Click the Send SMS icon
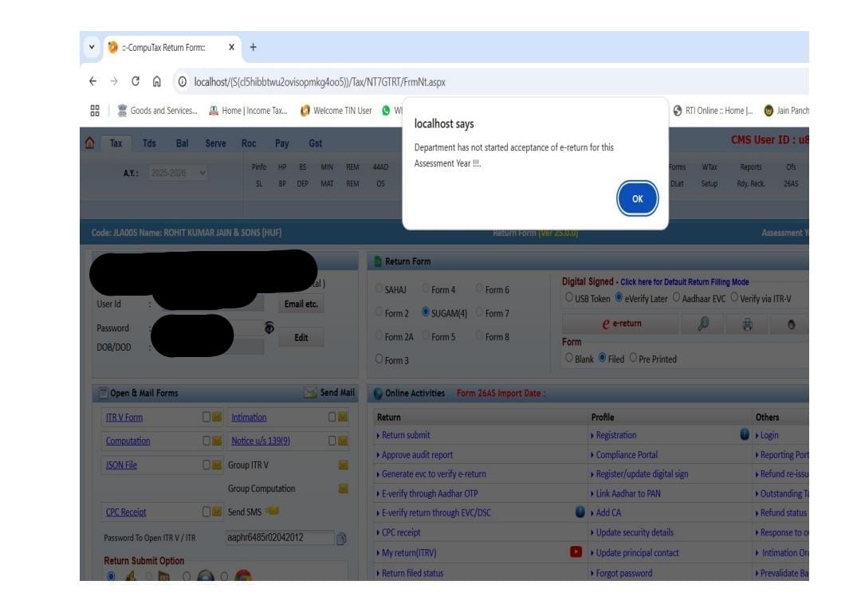Screen dimensions: 861x616 (273, 511)
